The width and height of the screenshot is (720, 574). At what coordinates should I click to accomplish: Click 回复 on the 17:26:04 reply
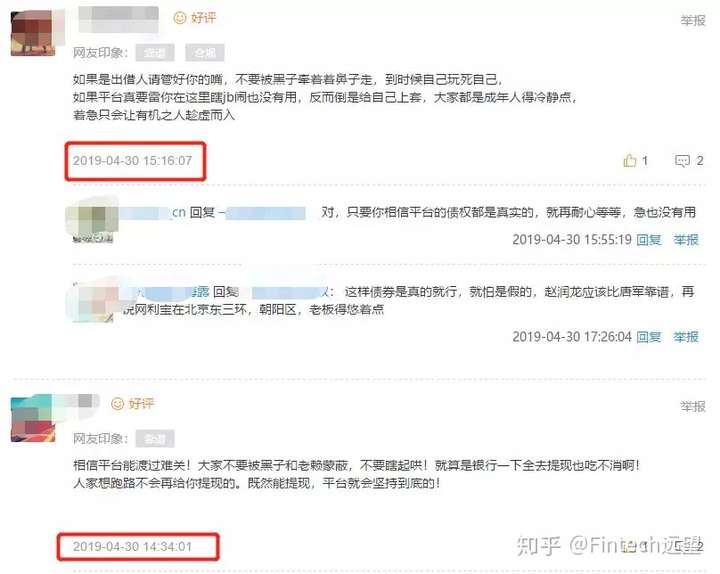(x=649, y=337)
